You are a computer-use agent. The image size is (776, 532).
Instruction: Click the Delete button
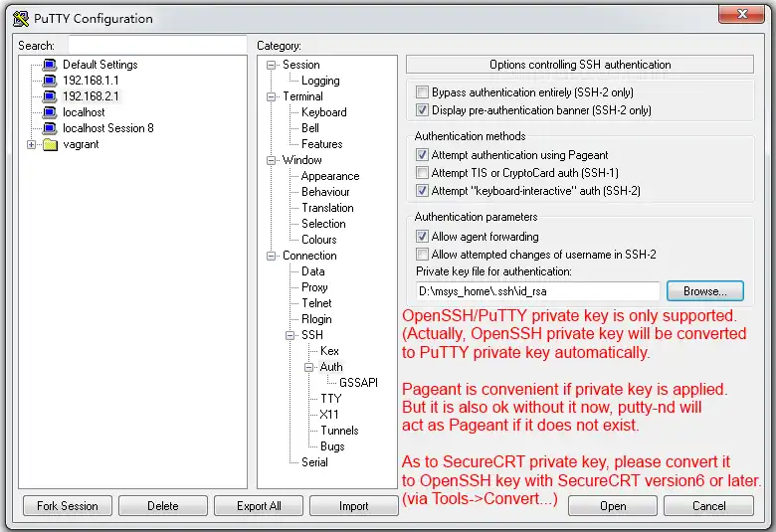(x=163, y=506)
